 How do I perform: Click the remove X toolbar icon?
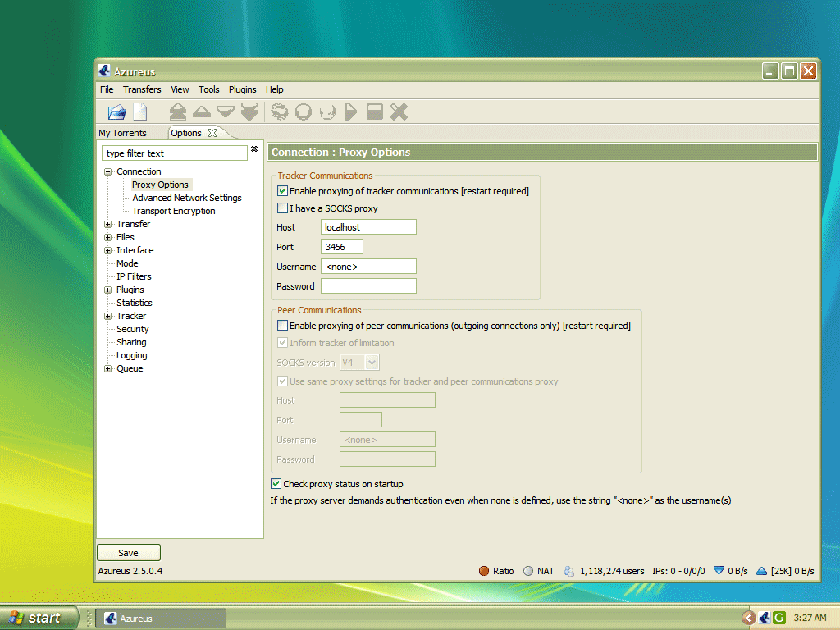click(399, 112)
